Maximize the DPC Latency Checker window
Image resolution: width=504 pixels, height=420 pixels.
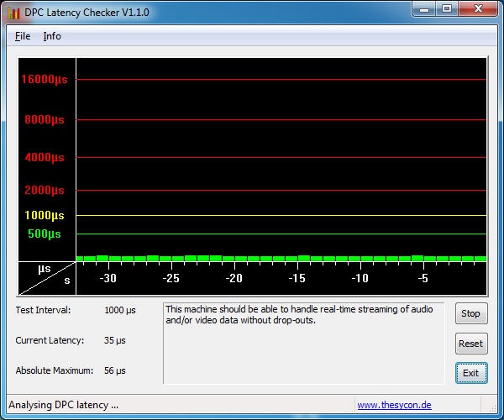447,8
